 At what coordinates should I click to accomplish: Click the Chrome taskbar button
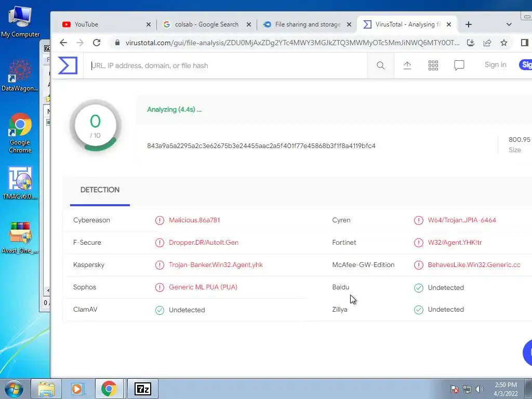click(x=109, y=389)
